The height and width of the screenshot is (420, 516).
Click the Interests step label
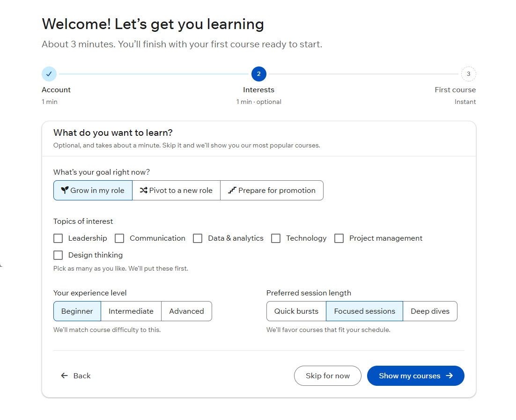tap(258, 90)
